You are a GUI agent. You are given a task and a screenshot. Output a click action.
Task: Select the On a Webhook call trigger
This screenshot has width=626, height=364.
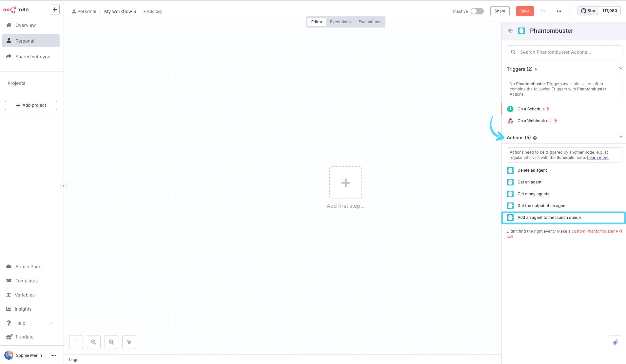(x=564, y=121)
